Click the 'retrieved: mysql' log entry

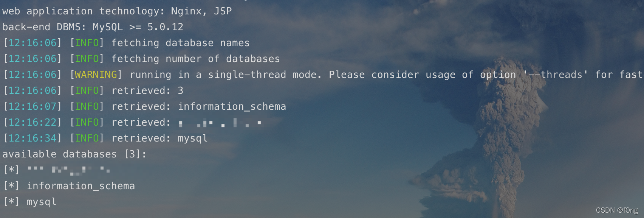(x=159, y=139)
